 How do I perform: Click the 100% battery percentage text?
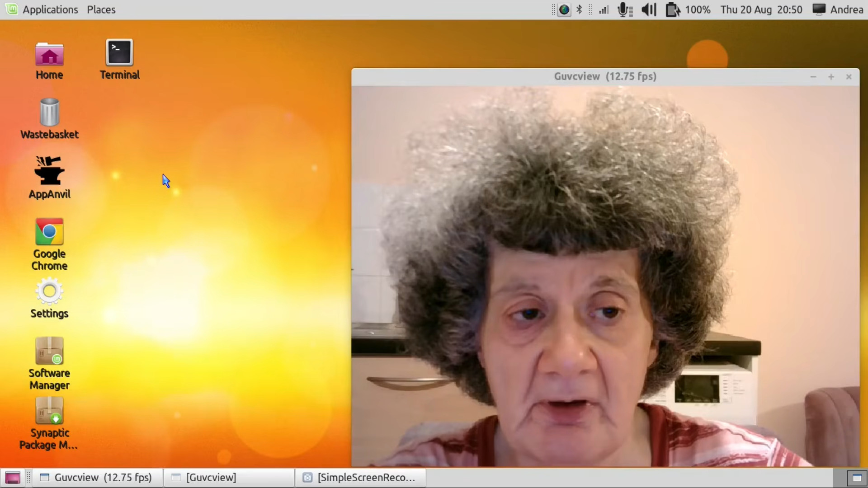point(698,9)
